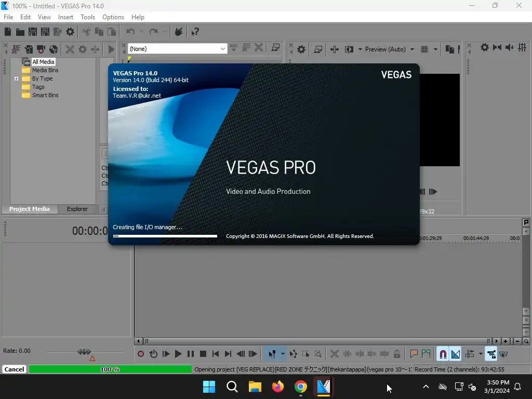The width and height of the screenshot is (532, 399).
Task: Click the Copy icon in main toolbar
Action: pos(99,32)
